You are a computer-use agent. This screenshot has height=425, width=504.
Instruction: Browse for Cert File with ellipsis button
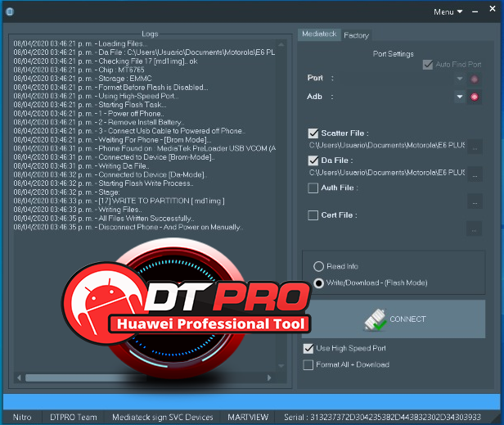[475, 229]
